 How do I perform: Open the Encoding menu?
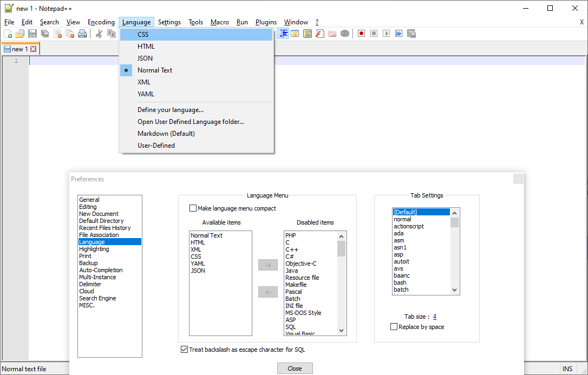[x=101, y=22]
